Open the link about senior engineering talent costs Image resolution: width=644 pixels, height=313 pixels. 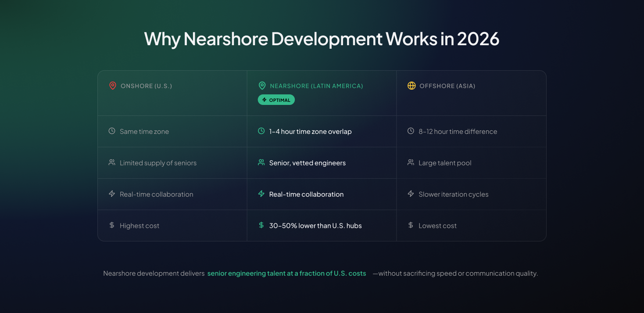pyautogui.click(x=286, y=273)
